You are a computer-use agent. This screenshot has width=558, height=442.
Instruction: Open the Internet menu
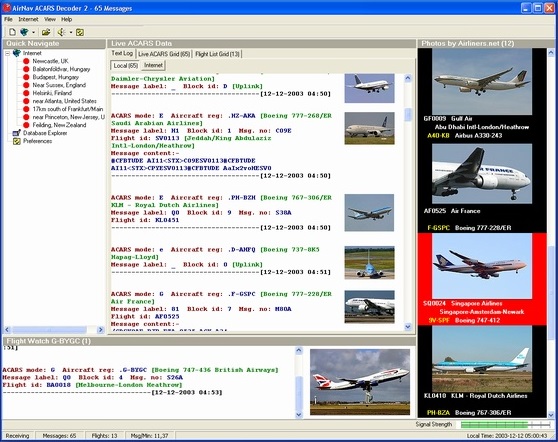point(28,19)
